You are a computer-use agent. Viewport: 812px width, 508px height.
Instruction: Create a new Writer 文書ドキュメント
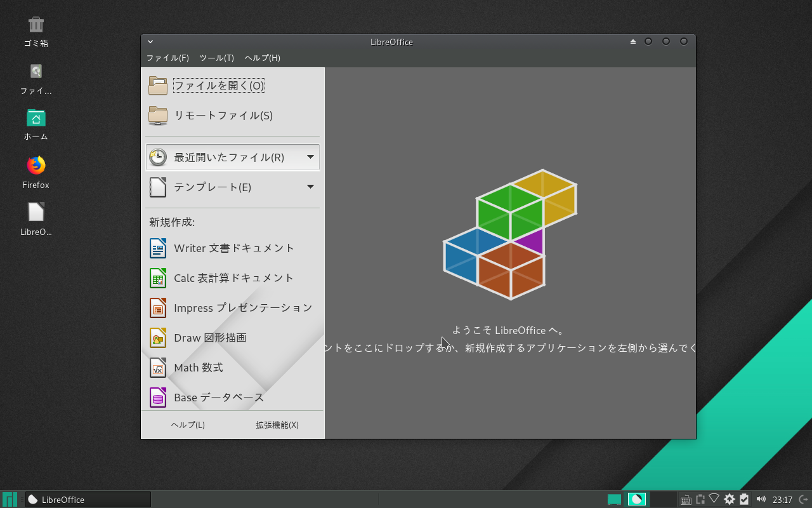(x=233, y=248)
